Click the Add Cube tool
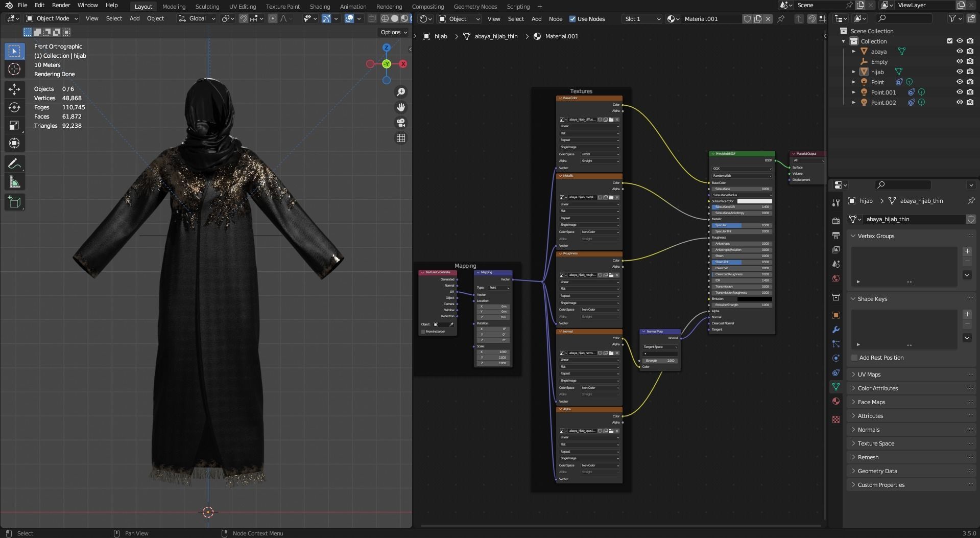This screenshot has width=980, height=538. coord(14,202)
